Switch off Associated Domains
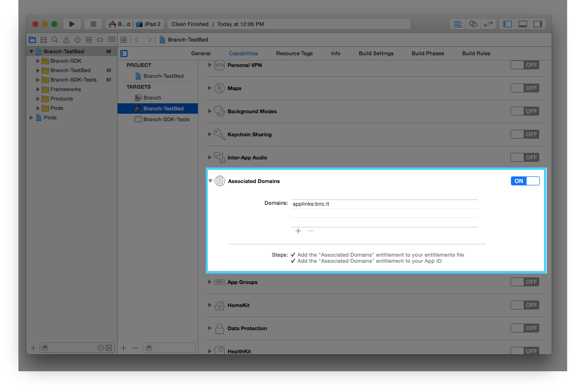Screen dimensions: 578x392 (x=525, y=181)
